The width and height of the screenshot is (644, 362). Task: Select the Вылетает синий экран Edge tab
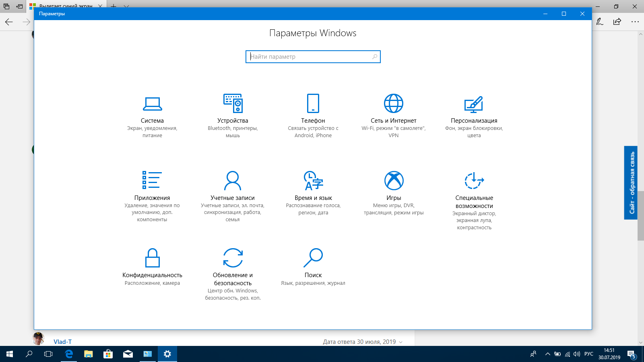[66, 6]
